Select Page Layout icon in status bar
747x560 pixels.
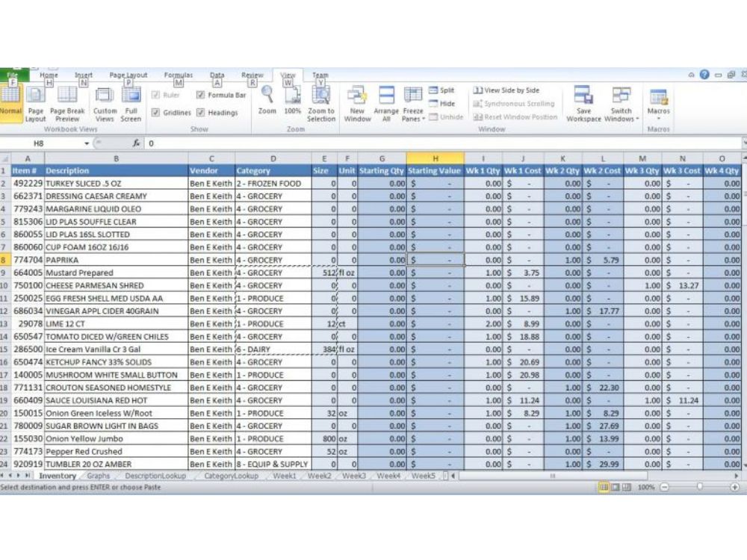tap(615, 487)
